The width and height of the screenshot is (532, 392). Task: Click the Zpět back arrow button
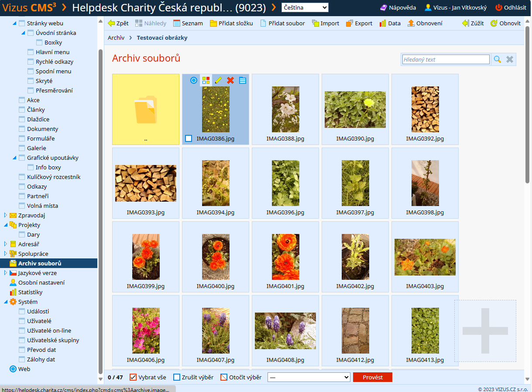pos(118,23)
